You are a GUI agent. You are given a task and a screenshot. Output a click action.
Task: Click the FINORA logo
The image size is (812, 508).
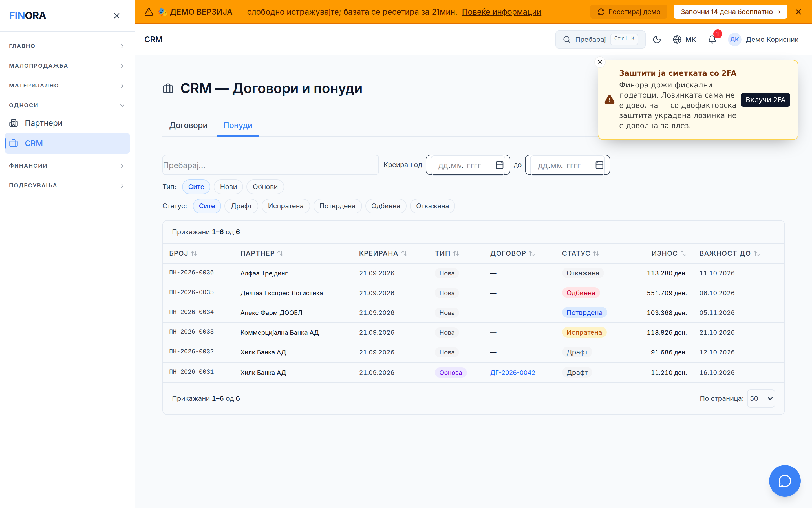pyautogui.click(x=28, y=16)
